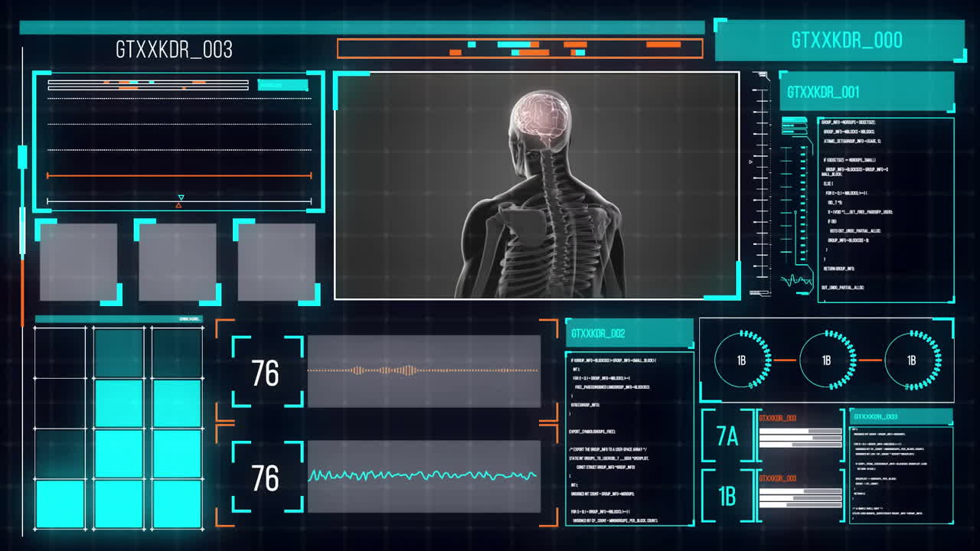Click the small triangle pointer on the vertical ruler
The image size is (980, 551).
[750, 161]
